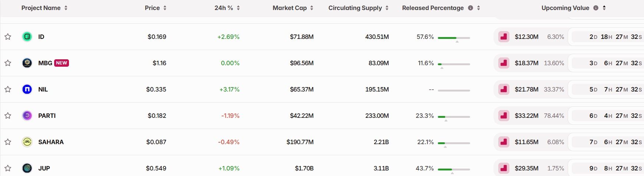Click the Price column header
Viewport: 644px width, 176px height.
(x=152, y=8)
